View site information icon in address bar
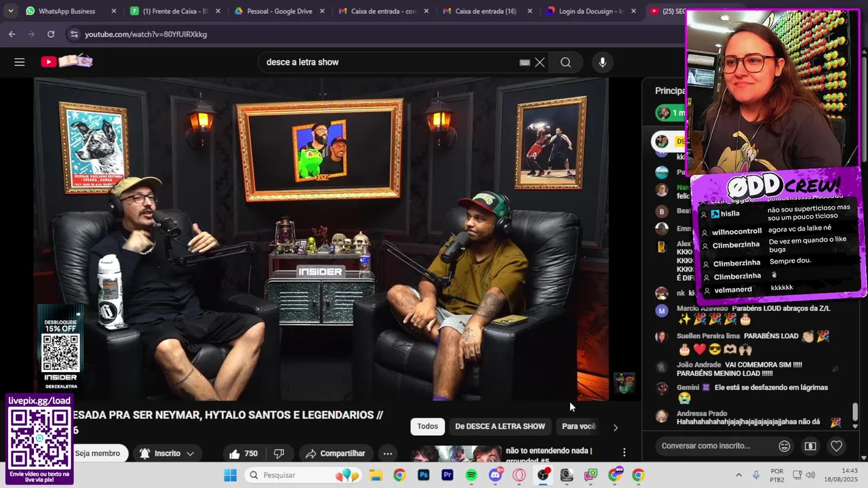Image resolution: width=868 pixels, height=488 pixels. [74, 34]
